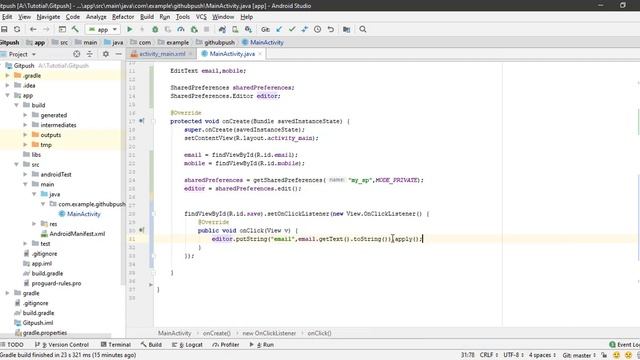Screen dimensions: 640x360
Task: Click the blue Git Update Project arrow
Action: coord(279,29)
